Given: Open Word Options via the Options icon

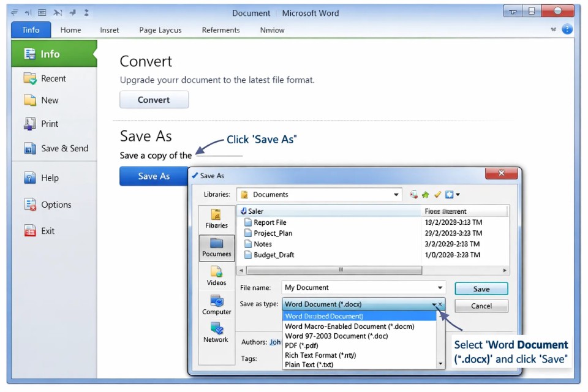Looking at the screenshot, I should (x=31, y=205).
